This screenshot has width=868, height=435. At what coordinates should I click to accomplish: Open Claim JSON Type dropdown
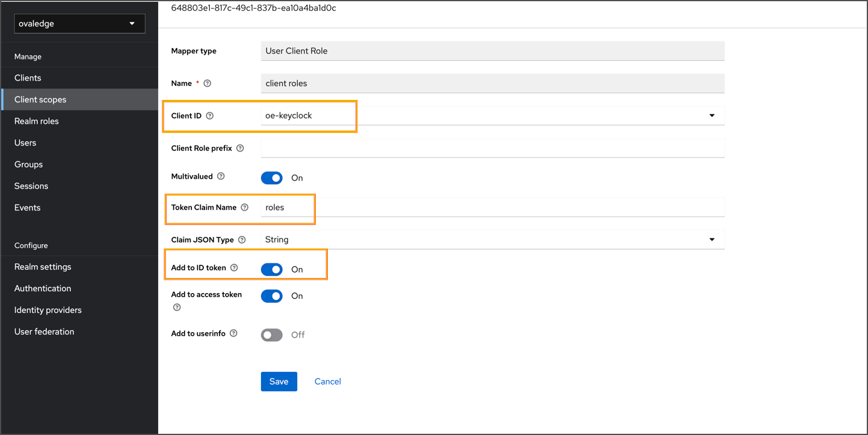712,239
